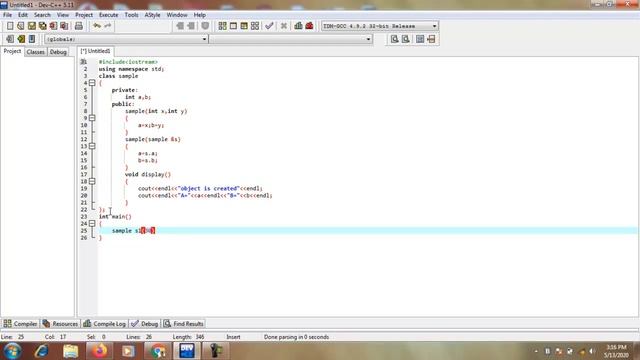640x360 pixels.
Task: Open the AStyle menu
Action: click(x=152, y=15)
